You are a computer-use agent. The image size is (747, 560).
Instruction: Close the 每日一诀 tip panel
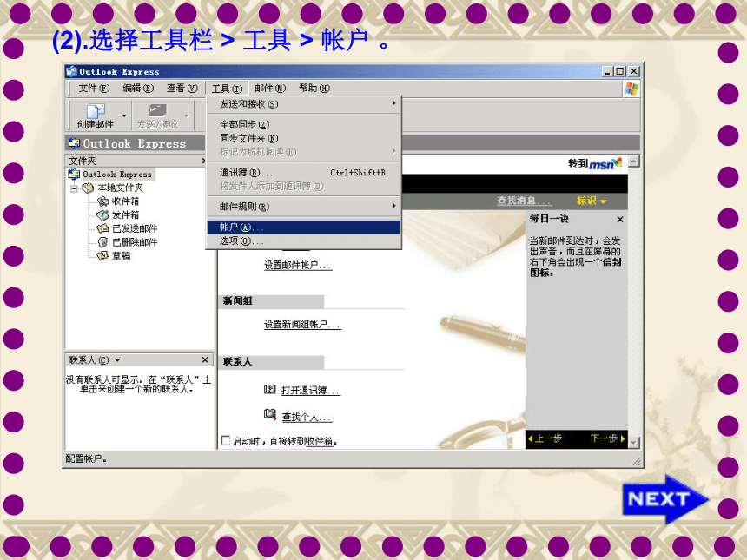click(x=620, y=219)
